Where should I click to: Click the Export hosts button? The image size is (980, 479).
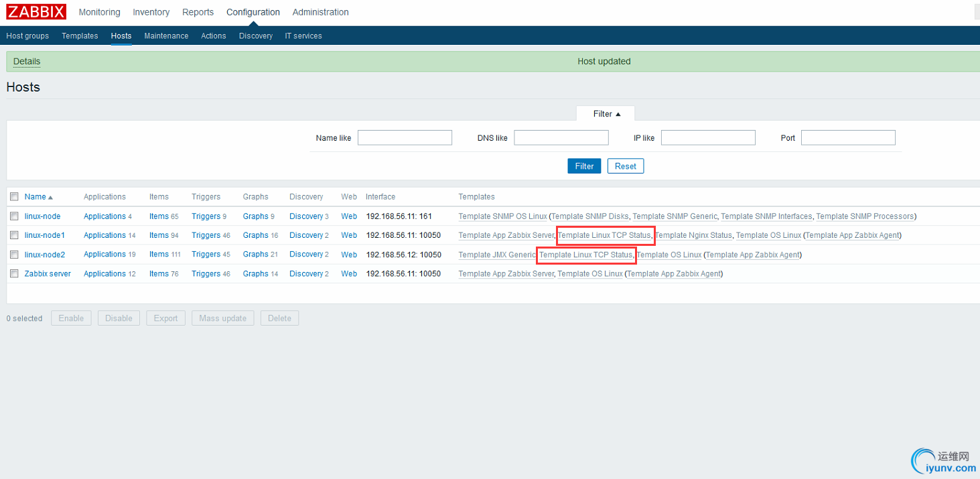click(165, 318)
